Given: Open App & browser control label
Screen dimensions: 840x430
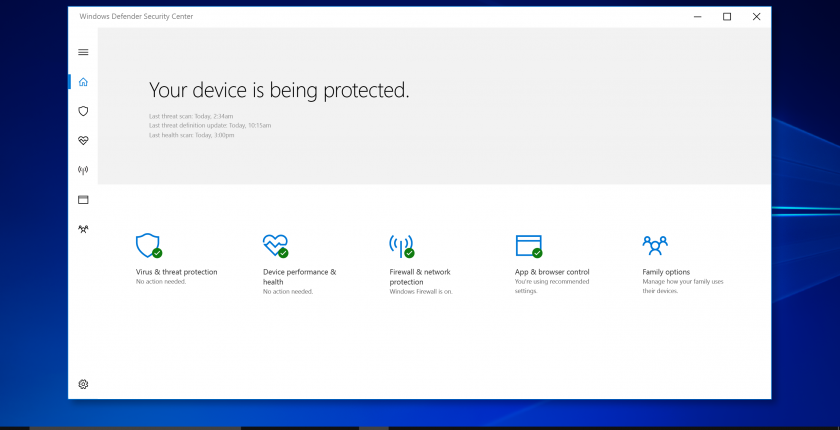Looking at the screenshot, I should pos(552,272).
